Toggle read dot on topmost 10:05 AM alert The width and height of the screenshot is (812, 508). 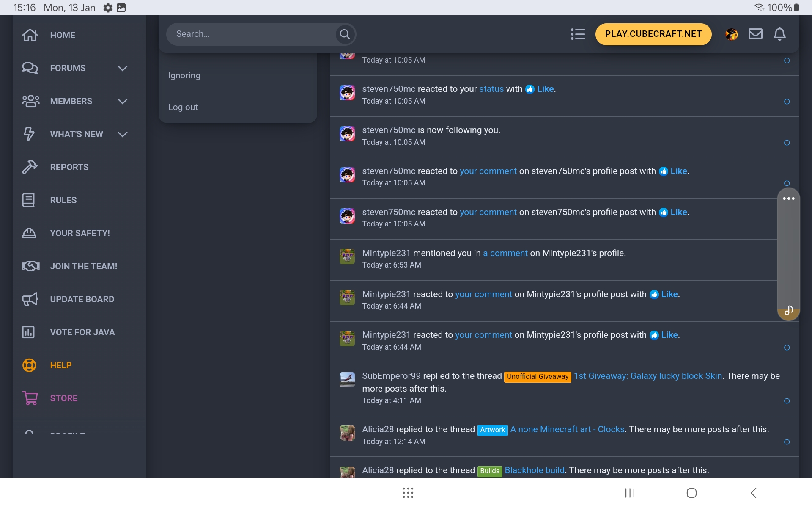(x=787, y=61)
